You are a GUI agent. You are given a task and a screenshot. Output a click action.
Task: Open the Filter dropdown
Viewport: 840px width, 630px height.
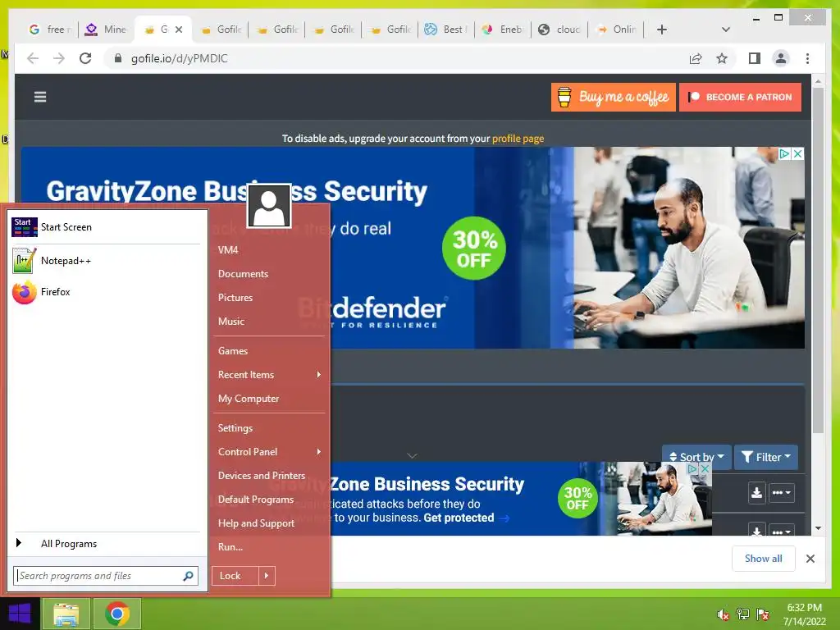click(x=766, y=457)
